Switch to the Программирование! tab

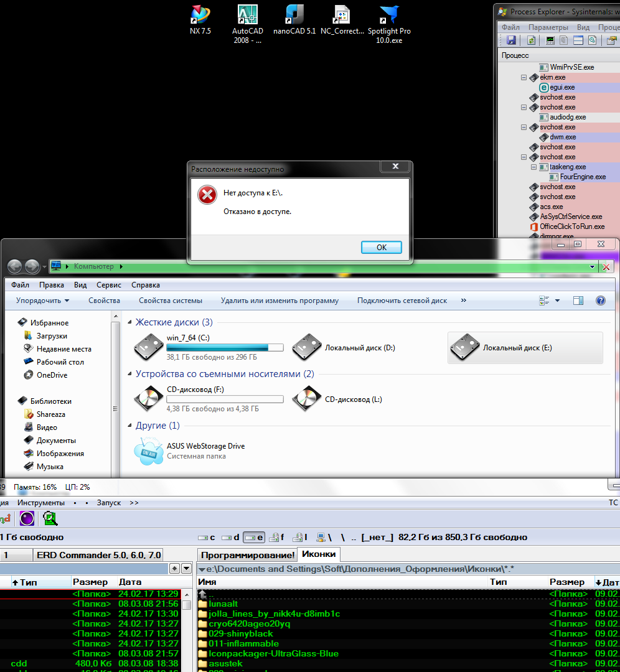(248, 555)
